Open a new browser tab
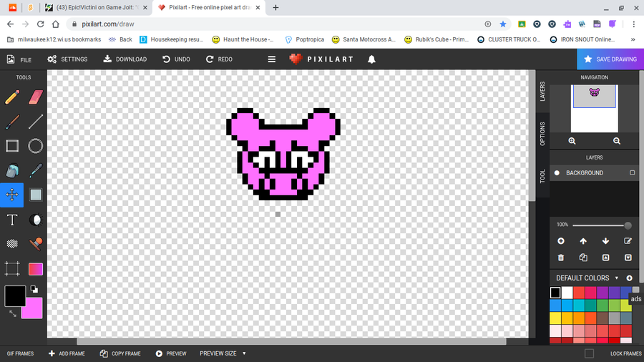The height and width of the screenshot is (362, 644). coord(275,7)
